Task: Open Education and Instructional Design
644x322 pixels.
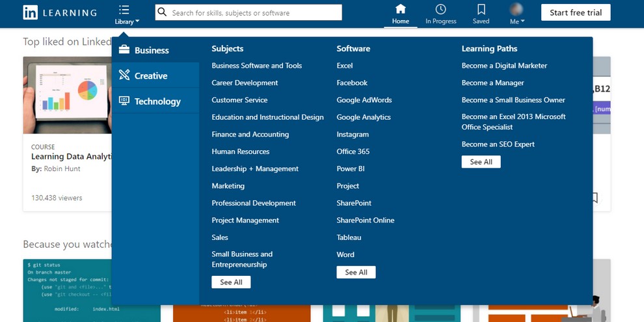Action: 268,118
